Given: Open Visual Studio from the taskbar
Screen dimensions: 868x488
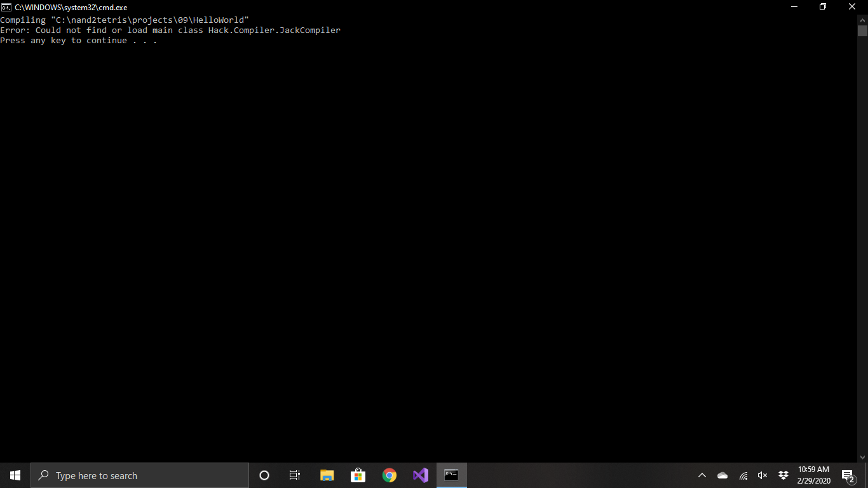Looking at the screenshot, I should [421, 475].
